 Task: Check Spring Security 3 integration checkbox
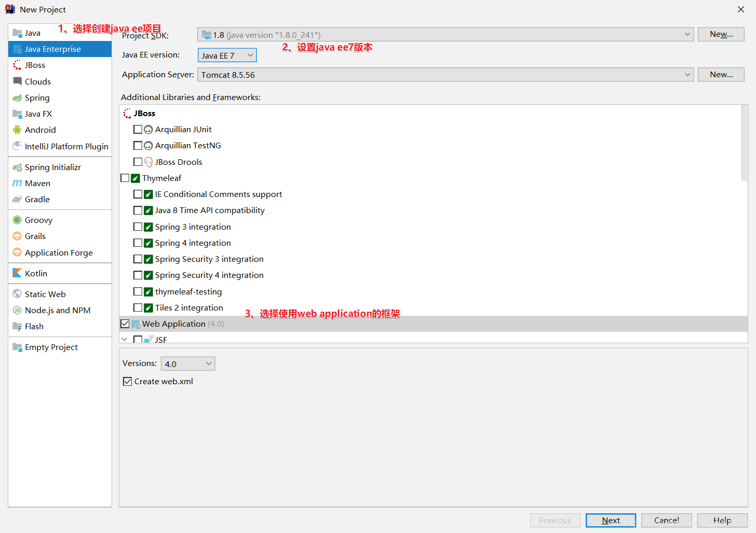pos(138,259)
